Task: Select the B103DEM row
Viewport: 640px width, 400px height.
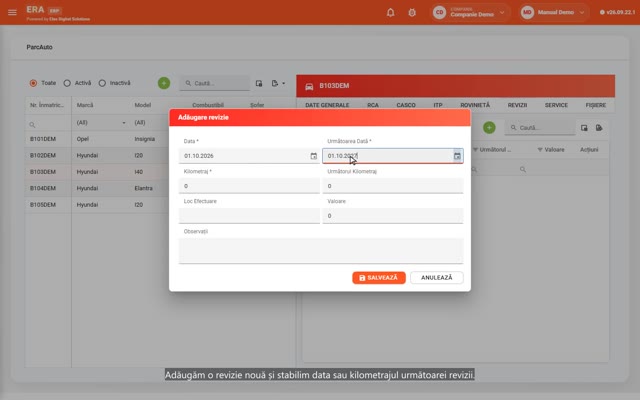Action: [x=98, y=172]
